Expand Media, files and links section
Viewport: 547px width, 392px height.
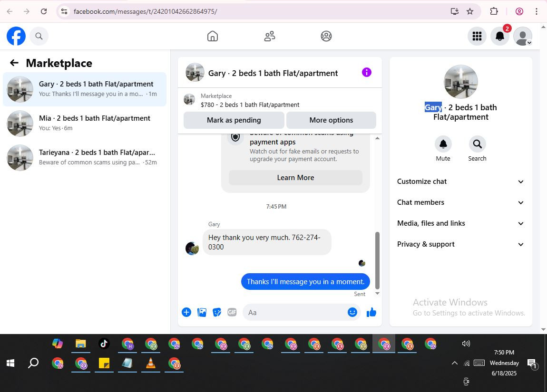coord(460,223)
